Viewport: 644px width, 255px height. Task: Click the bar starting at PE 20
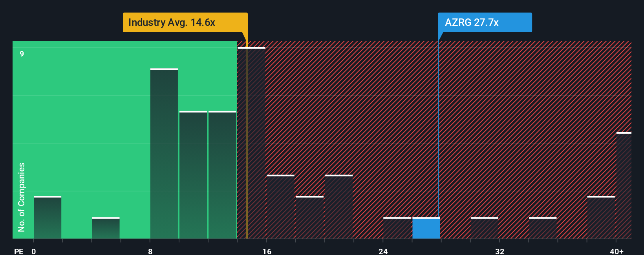tap(339, 207)
